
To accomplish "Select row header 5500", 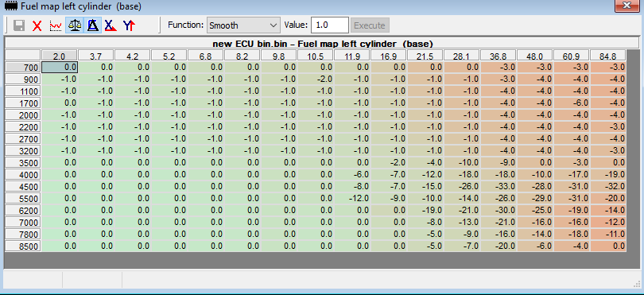I will click(x=23, y=199).
